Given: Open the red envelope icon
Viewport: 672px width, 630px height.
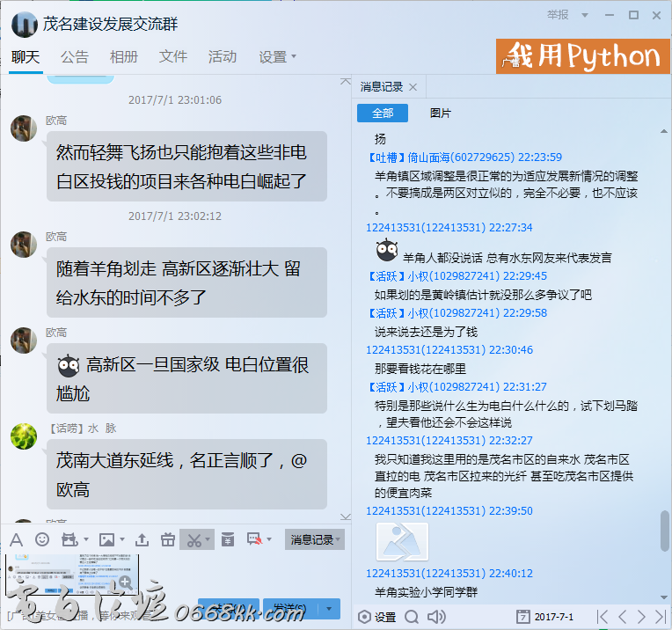Looking at the screenshot, I should (228, 539).
